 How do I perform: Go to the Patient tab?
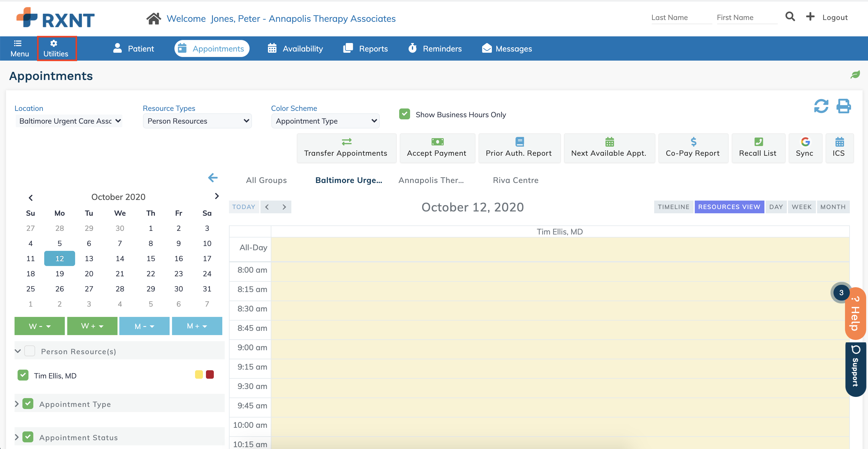pyautogui.click(x=134, y=48)
